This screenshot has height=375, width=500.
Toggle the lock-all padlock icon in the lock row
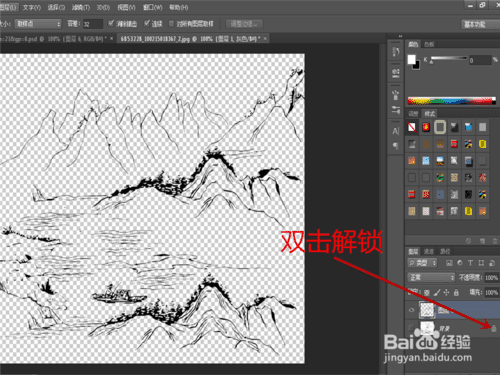(456, 293)
